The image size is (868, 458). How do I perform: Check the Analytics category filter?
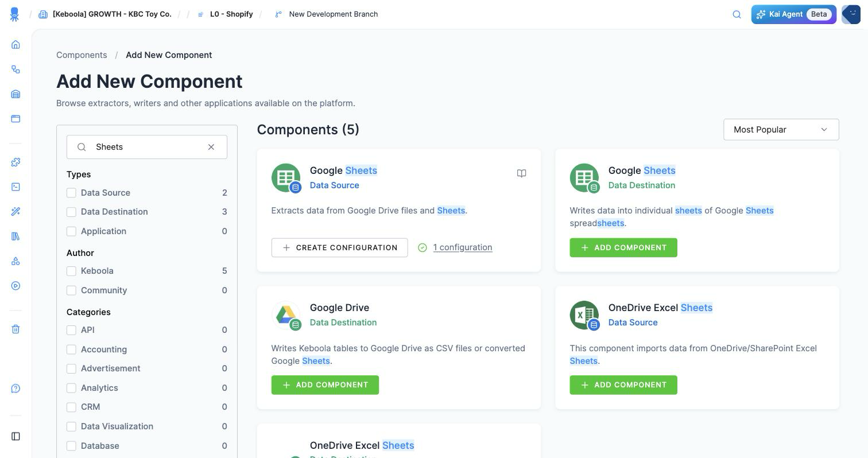[71, 388]
